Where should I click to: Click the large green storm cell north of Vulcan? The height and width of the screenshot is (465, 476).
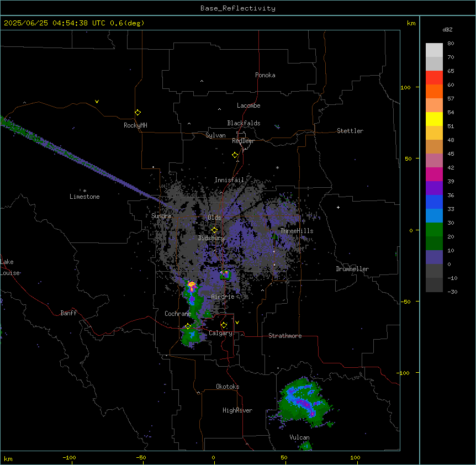click(304, 403)
